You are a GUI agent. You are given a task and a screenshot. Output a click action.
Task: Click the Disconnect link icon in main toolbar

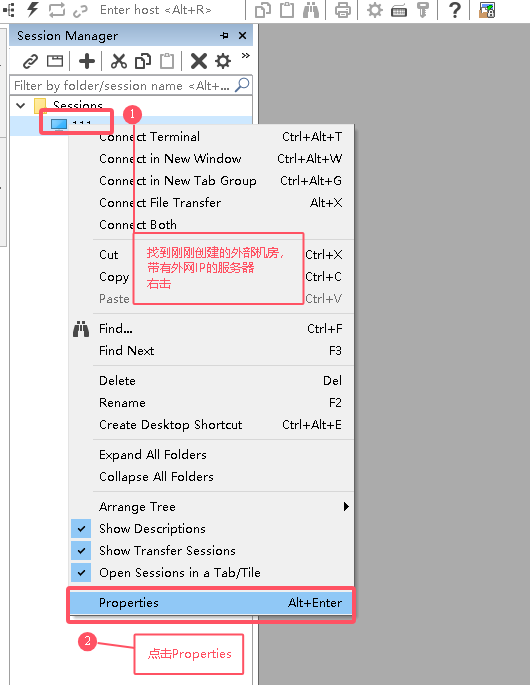pyautogui.click(x=80, y=10)
